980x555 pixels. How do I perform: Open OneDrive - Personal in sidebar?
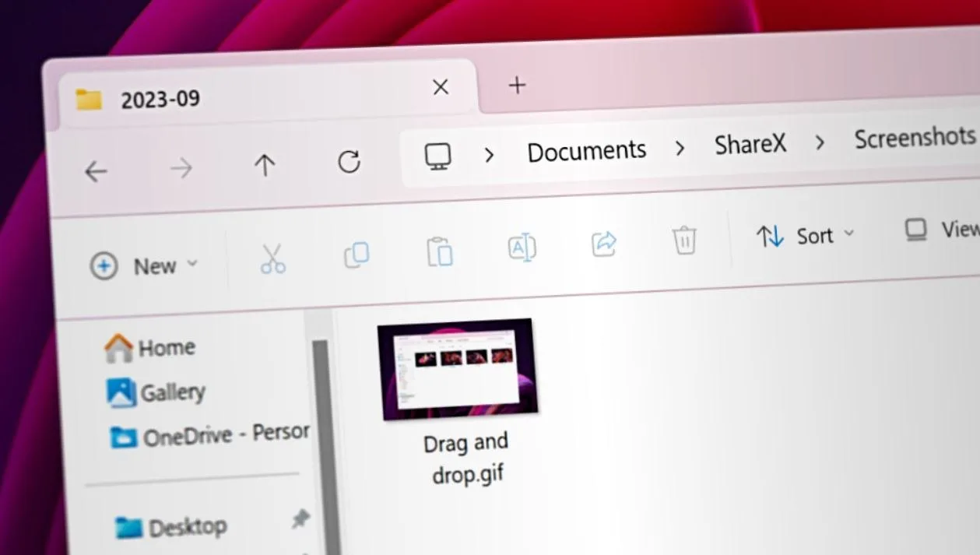tap(210, 435)
